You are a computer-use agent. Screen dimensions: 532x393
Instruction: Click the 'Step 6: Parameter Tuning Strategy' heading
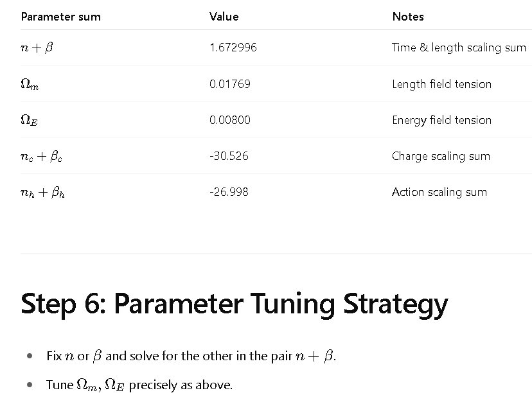(235, 304)
